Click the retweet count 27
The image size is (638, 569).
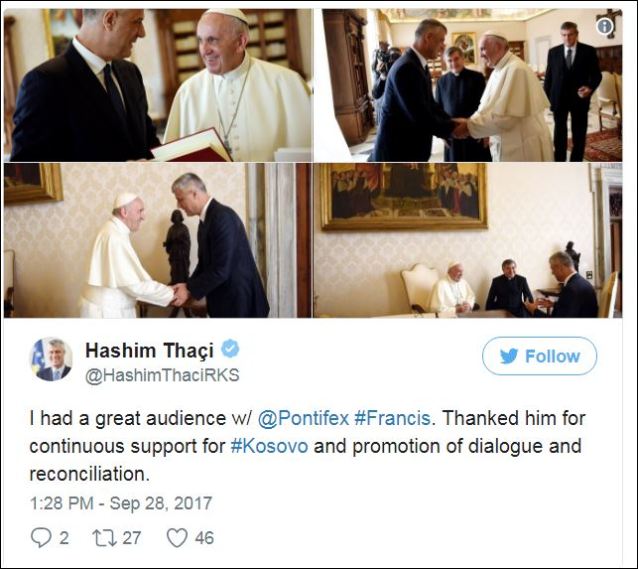(x=132, y=538)
